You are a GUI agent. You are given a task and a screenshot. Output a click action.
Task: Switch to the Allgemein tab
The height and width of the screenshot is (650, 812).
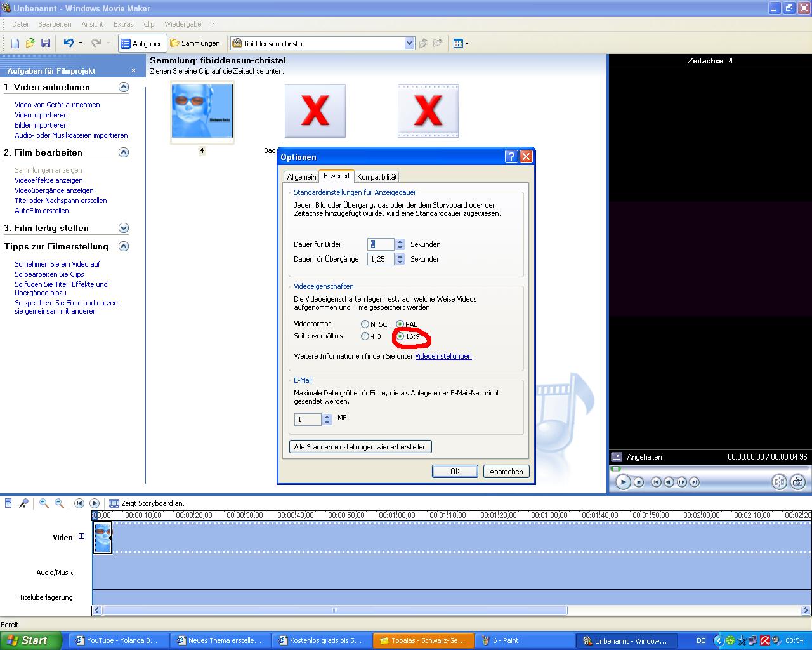[x=301, y=177]
